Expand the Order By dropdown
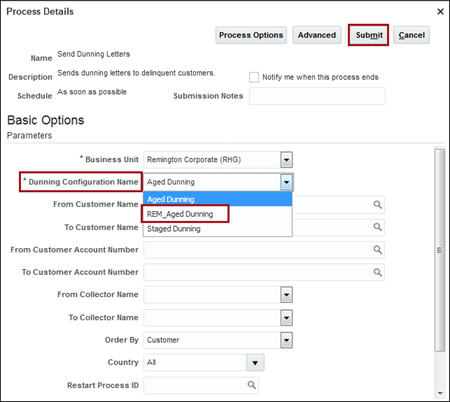The image size is (450, 402). coord(286,340)
